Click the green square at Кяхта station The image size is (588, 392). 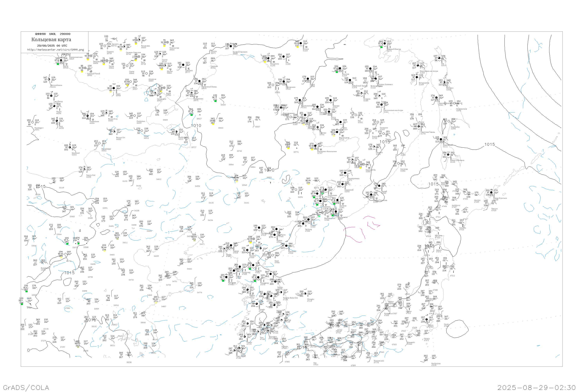coord(58,64)
